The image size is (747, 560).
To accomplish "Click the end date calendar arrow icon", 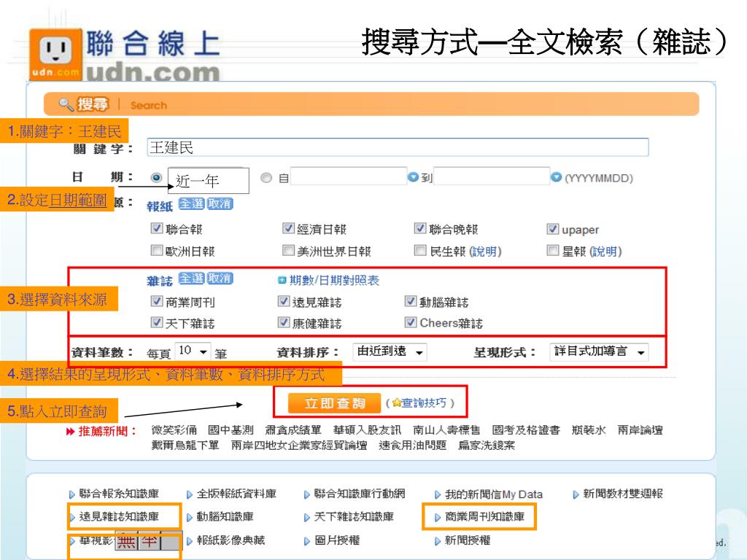I will (x=556, y=177).
